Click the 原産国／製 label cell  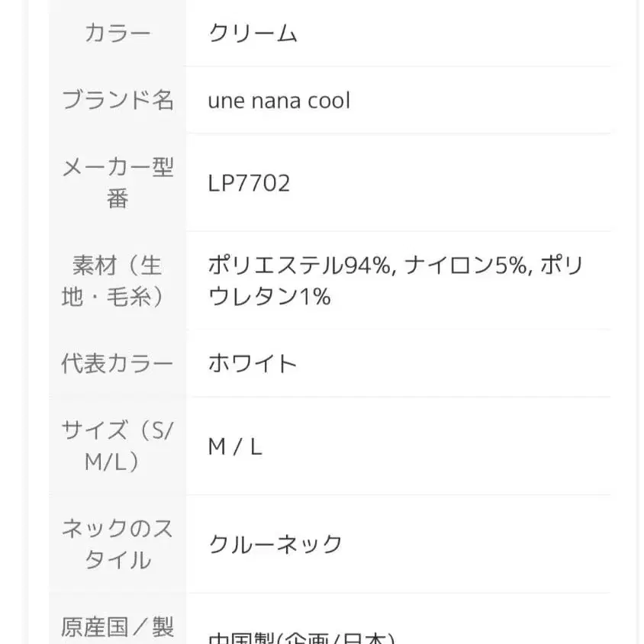pos(118,627)
